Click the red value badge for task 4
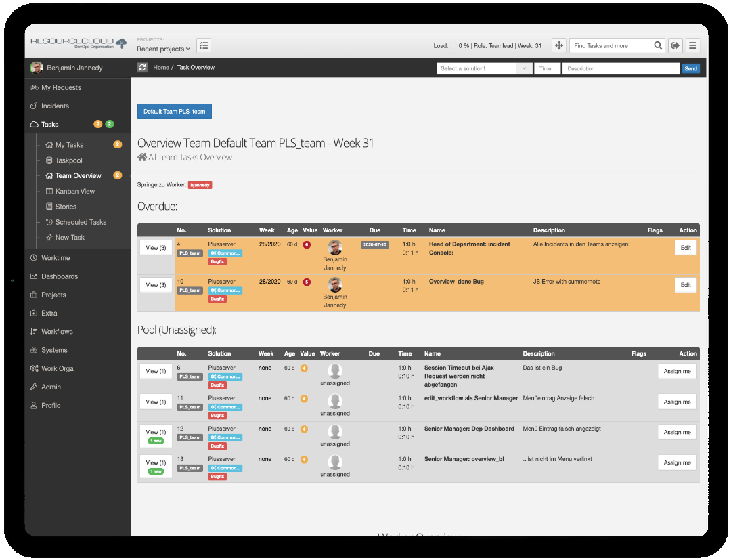This screenshot has height=560, width=731. 307,245
